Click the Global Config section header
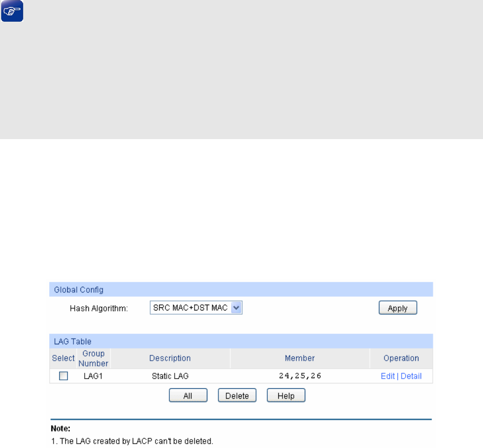Viewport: 483px width, 448px height. click(x=241, y=289)
